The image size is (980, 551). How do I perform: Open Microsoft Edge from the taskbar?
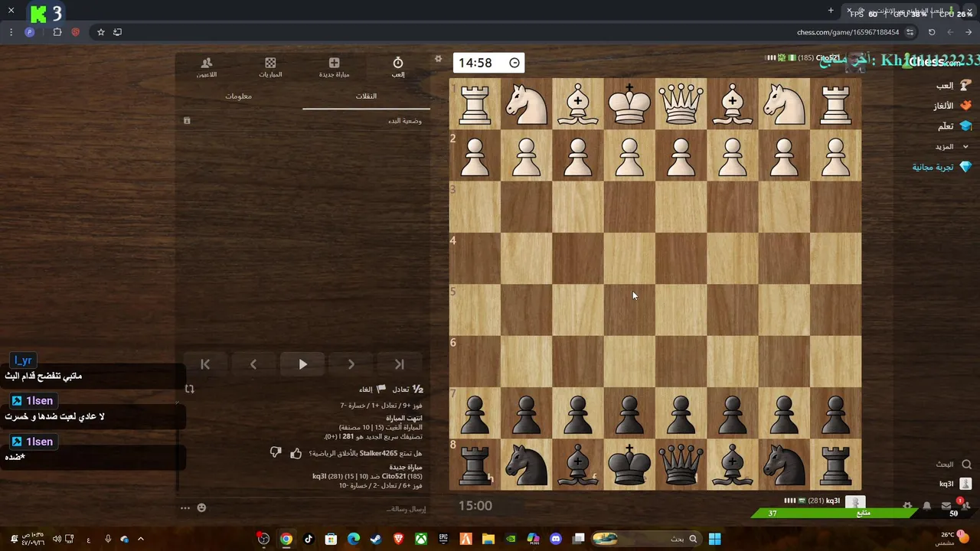[x=354, y=539]
